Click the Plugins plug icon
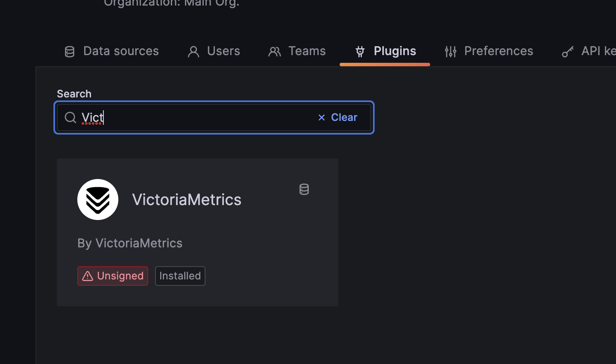 pos(360,51)
